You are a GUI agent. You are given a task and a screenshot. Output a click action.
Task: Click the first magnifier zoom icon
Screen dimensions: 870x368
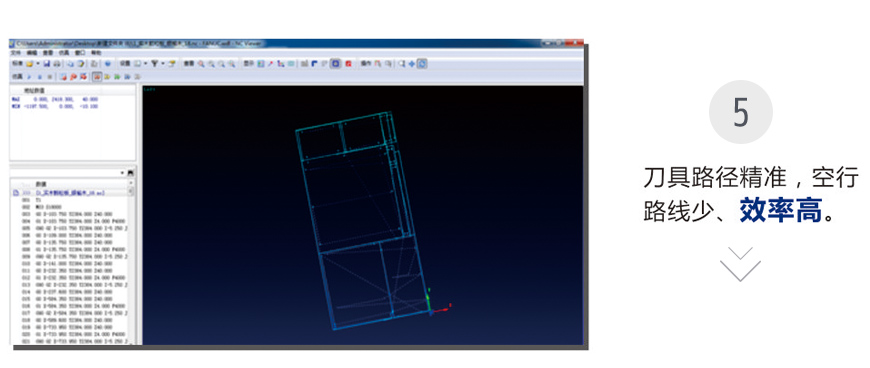click(x=201, y=64)
